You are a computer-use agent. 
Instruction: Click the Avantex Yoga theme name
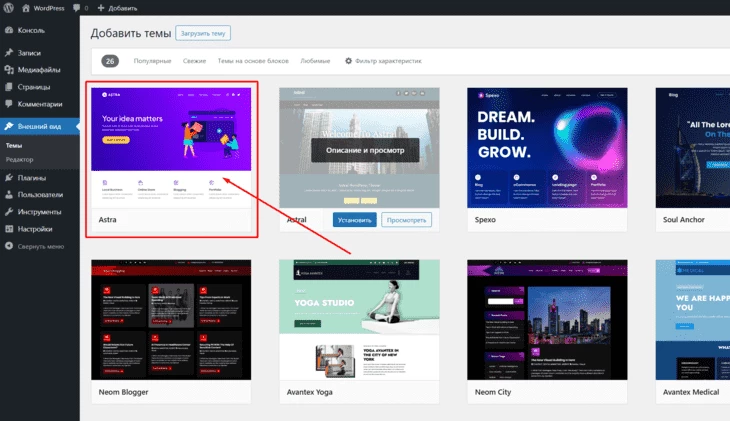[310, 392]
